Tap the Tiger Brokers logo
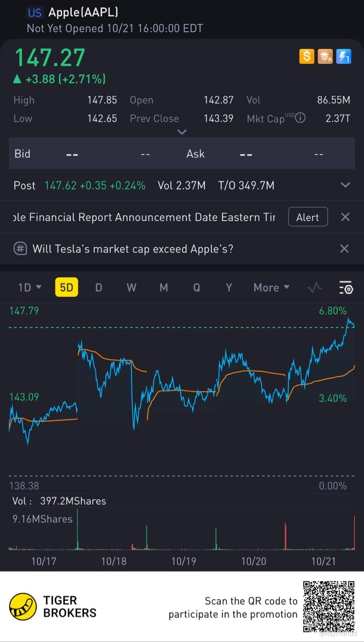This screenshot has width=364, height=642. (53, 606)
